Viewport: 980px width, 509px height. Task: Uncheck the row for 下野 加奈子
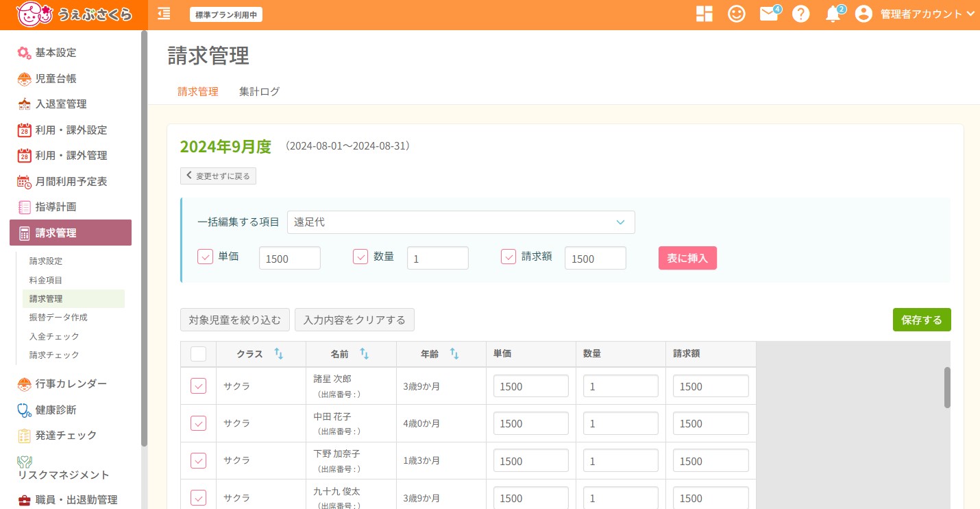click(198, 461)
